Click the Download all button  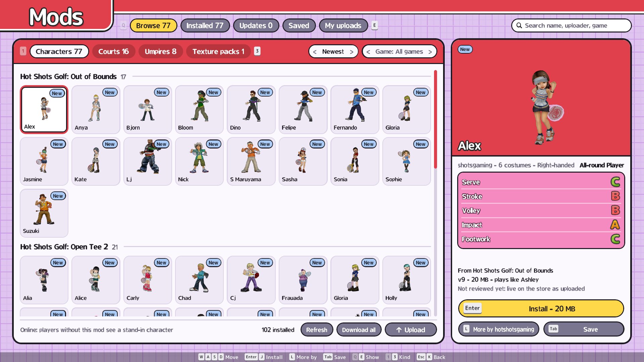(x=359, y=330)
